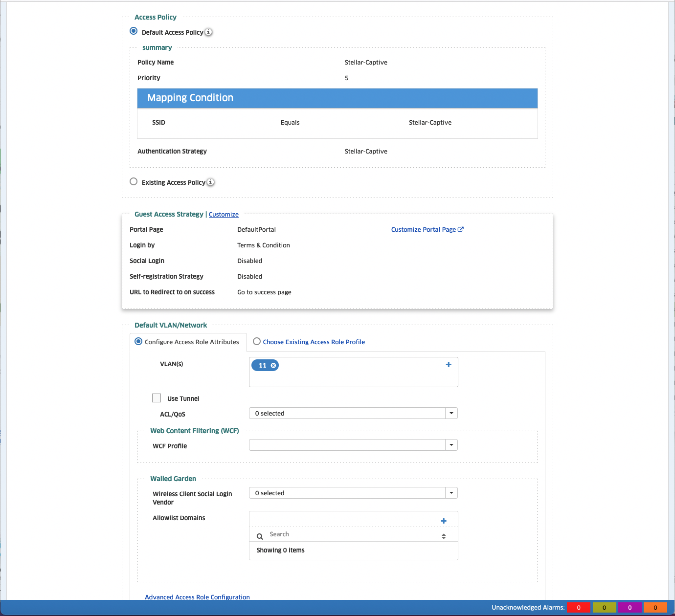Select Configure Access Role Attributes tab

point(138,342)
